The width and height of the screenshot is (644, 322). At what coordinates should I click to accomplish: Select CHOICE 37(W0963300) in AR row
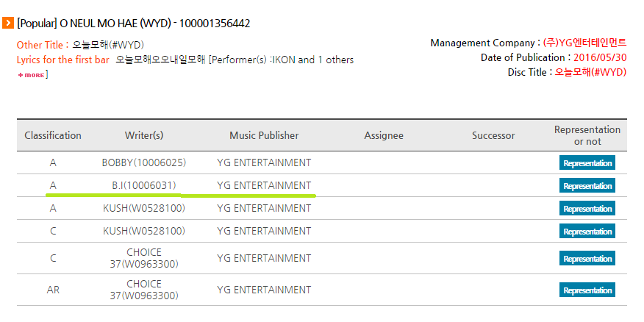pyautogui.click(x=144, y=290)
